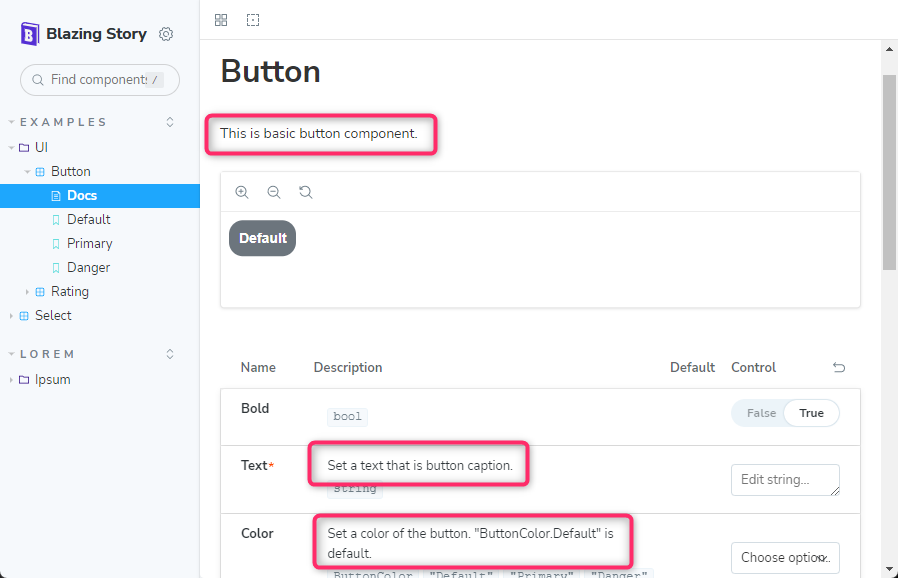
Task: Click the bookmark icon beside Danger story
Action: click(56, 268)
